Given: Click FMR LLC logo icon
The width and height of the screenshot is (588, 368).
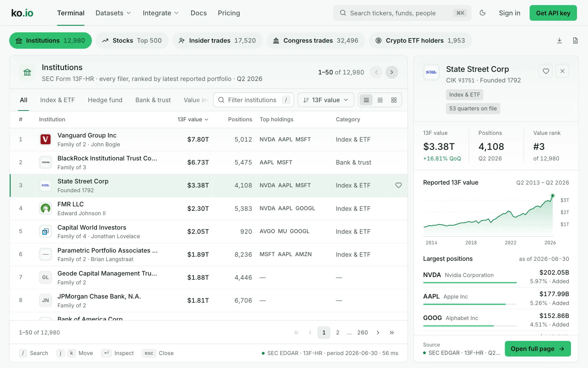Looking at the screenshot, I should [x=45, y=208].
